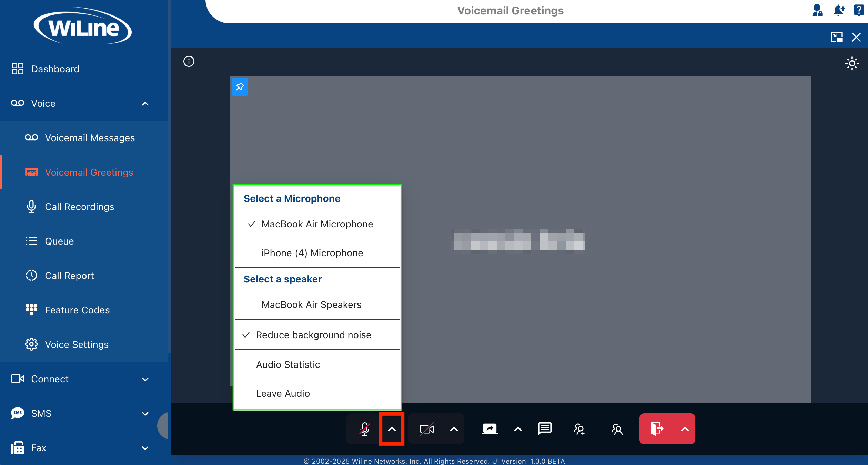Open the participants list
This screenshot has width=868, height=465.
(617, 429)
